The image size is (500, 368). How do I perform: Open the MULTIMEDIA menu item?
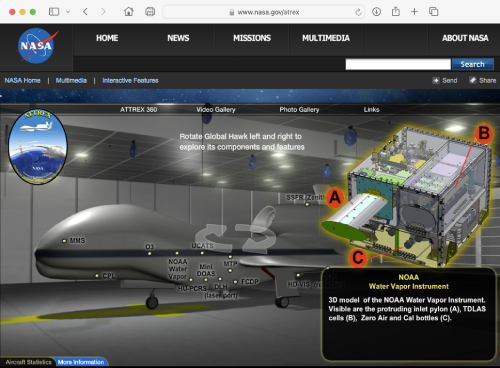click(x=326, y=38)
